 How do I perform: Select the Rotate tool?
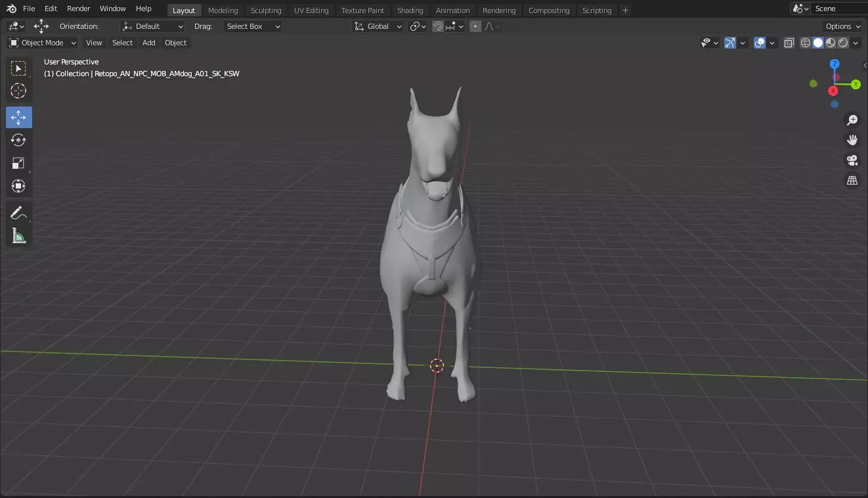pos(18,141)
